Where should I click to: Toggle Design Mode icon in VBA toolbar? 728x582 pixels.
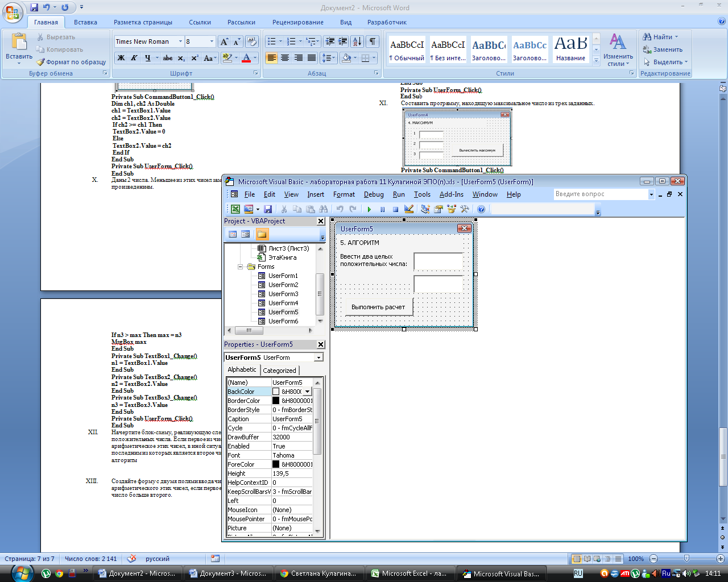[408, 209]
